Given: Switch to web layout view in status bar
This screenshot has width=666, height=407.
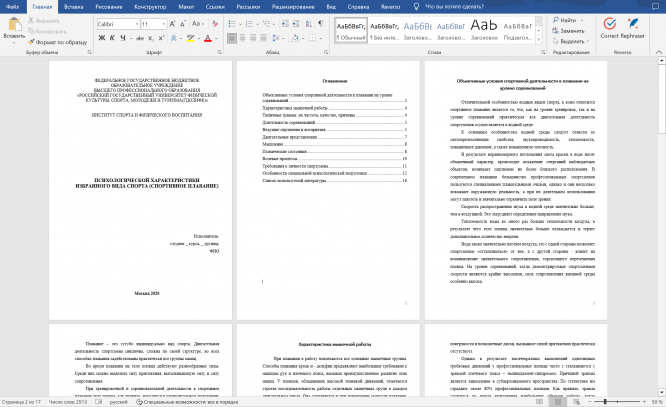Looking at the screenshot, I should 576,401.
